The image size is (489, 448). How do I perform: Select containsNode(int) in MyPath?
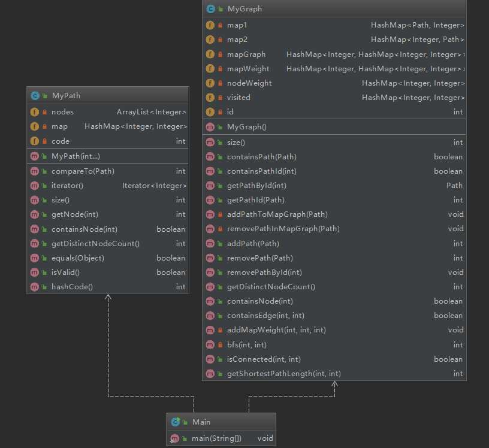84,229
